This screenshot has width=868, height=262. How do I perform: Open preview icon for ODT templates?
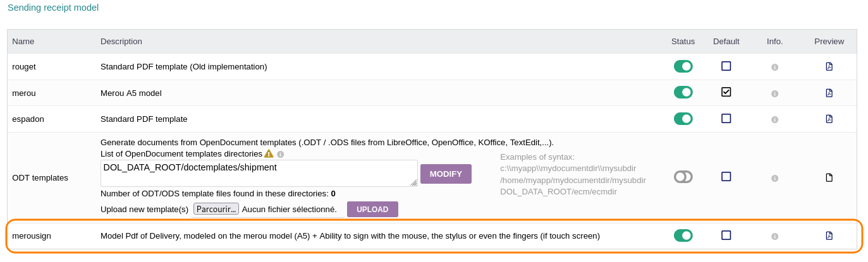[x=829, y=177]
